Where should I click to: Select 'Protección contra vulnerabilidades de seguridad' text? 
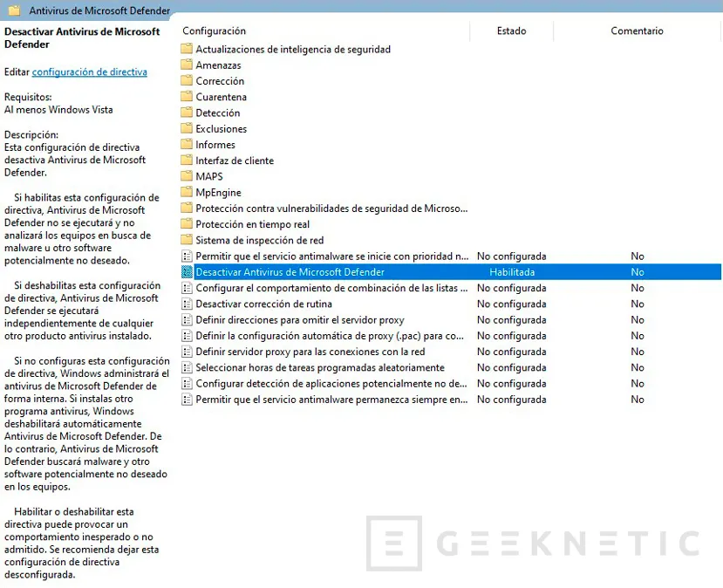[x=331, y=209]
